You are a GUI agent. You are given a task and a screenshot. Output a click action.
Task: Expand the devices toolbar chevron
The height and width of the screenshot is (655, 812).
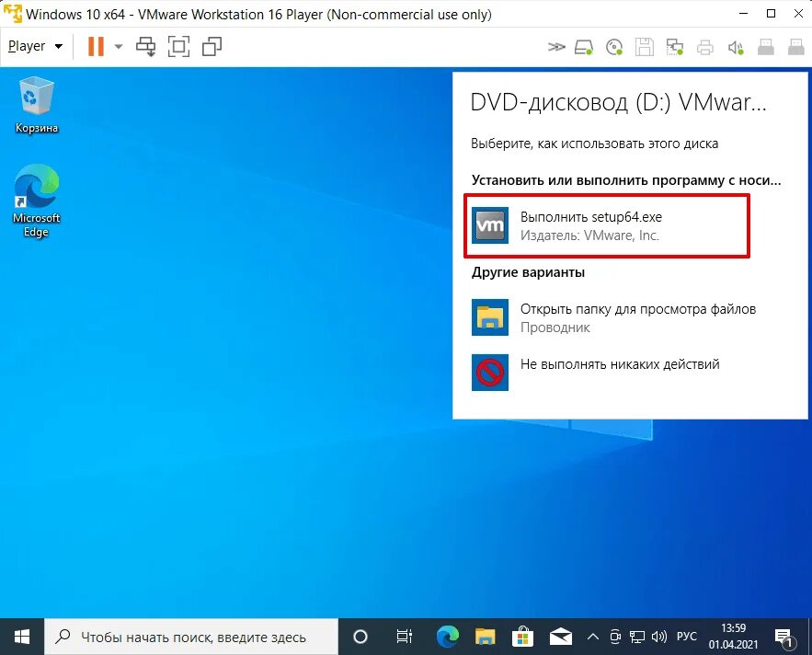(556, 47)
